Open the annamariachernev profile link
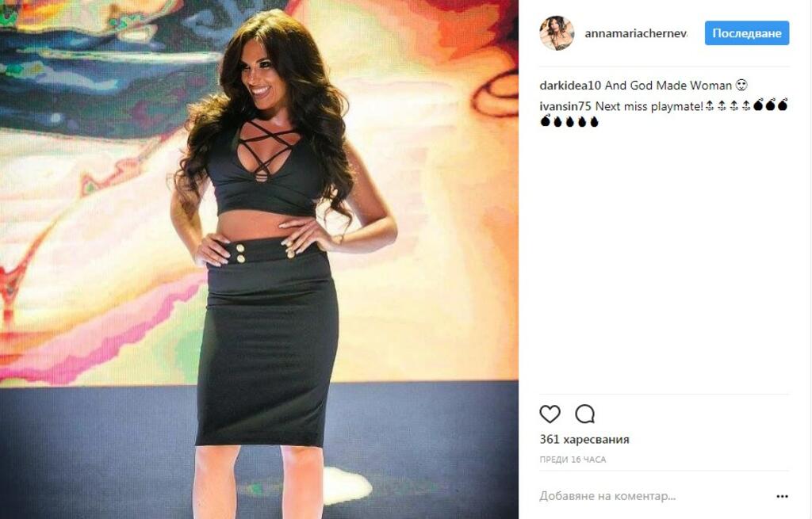This screenshot has height=519, width=812. (636, 33)
